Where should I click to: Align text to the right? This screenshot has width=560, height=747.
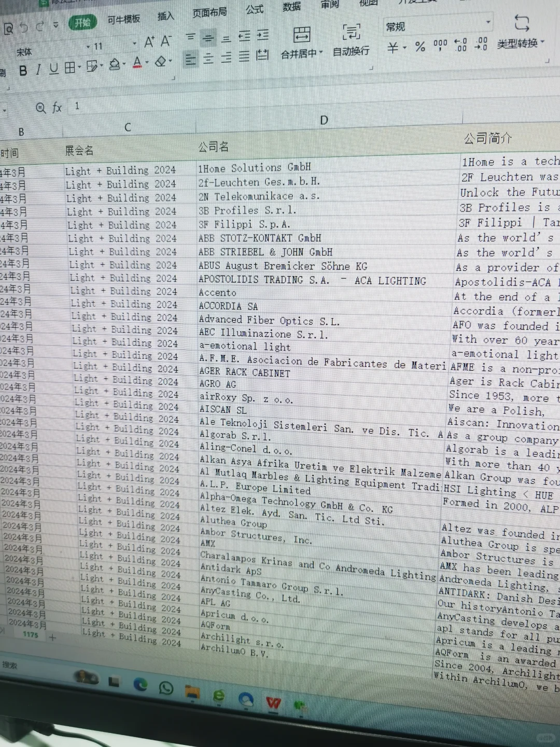pos(227,58)
